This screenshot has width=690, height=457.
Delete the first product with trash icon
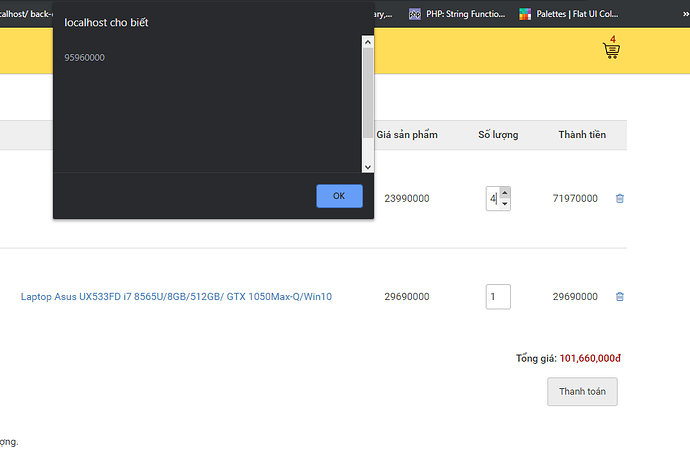click(x=619, y=199)
